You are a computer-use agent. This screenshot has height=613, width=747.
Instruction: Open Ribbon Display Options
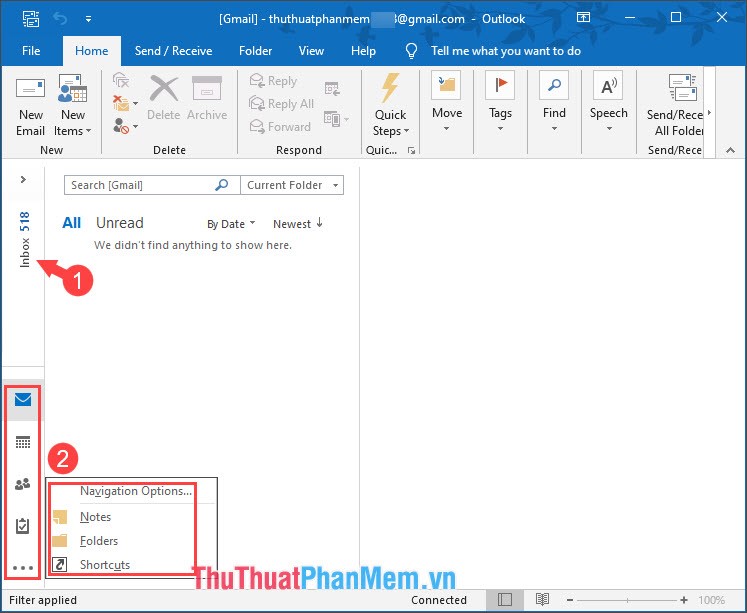(583, 18)
